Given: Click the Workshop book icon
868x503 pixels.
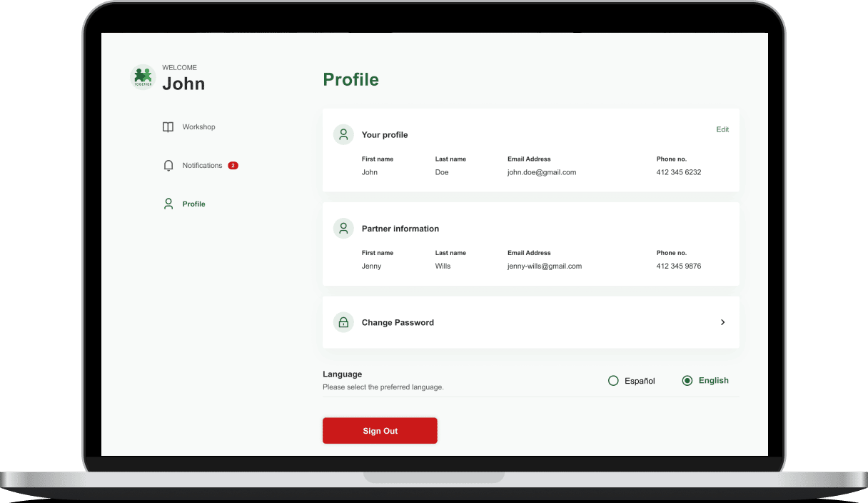Looking at the screenshot, I should coord(168,127).
